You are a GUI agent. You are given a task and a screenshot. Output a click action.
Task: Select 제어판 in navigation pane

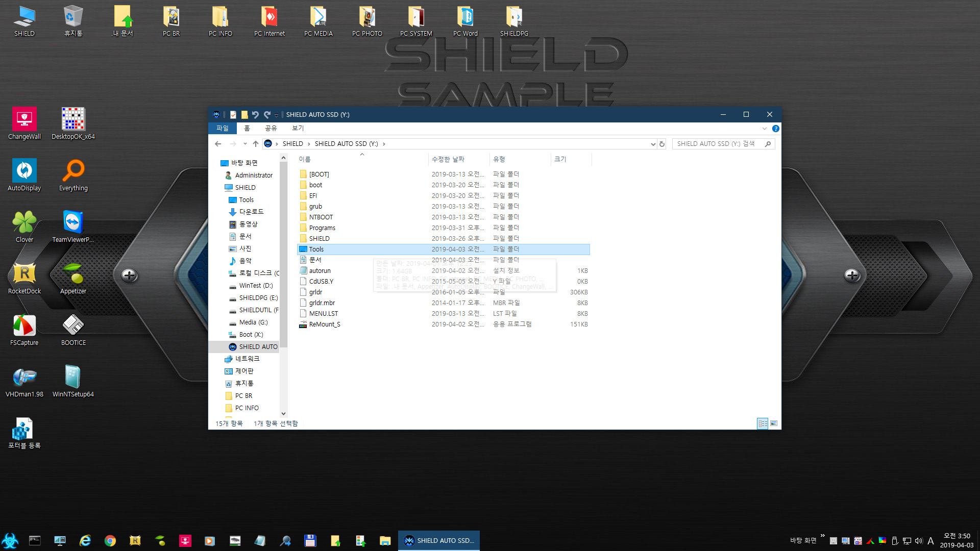[239, 371]
